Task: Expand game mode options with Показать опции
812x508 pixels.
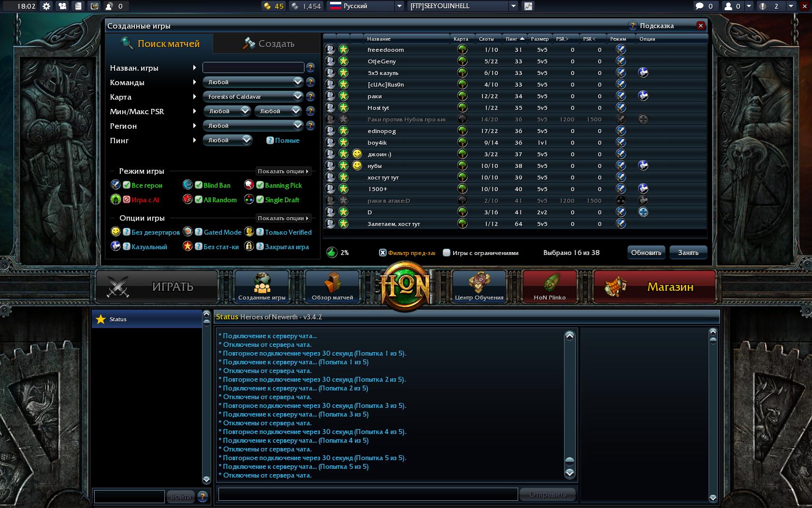Action: [283, 171]
